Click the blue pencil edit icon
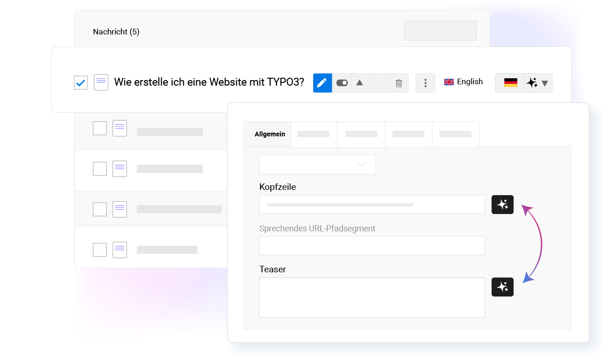The image size is (611, 364). tap(323, 83)
